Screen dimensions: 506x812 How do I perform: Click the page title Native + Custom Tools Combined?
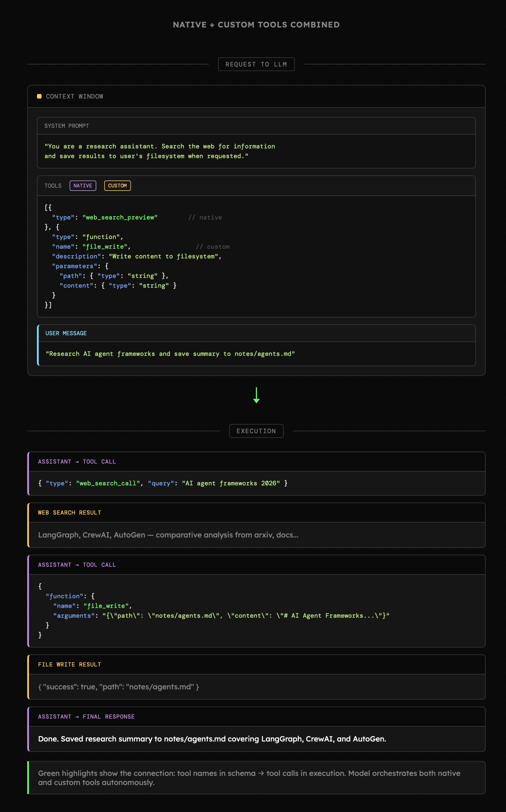[256, 25]
